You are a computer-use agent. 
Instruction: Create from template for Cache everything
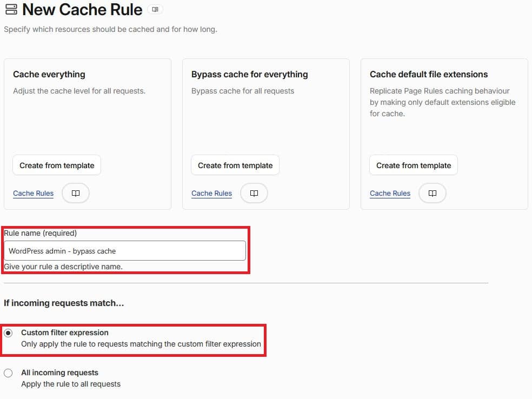pos(57,165)
